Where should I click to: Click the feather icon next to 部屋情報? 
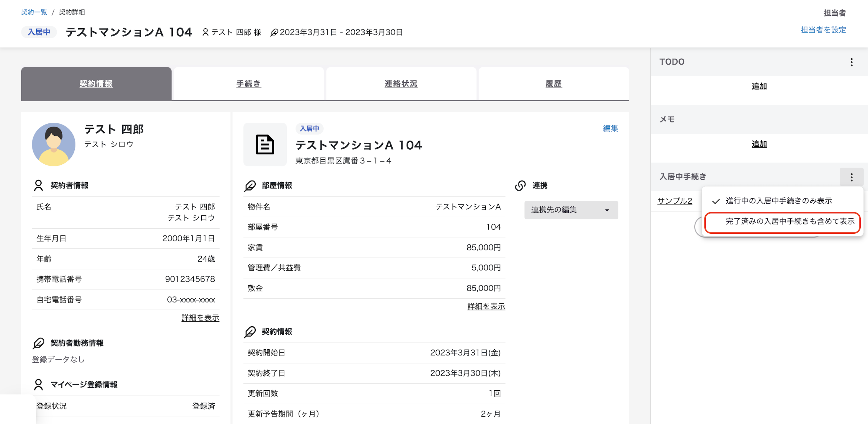[250, 186]
